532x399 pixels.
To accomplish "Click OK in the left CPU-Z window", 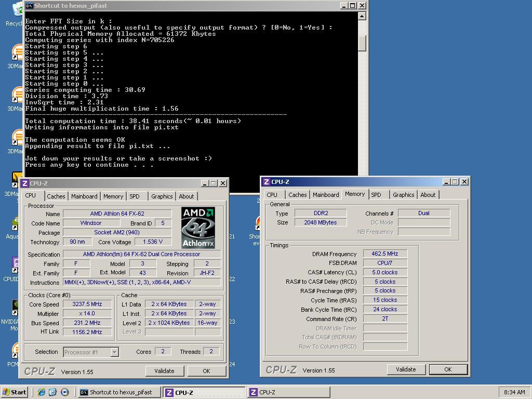I will tap(206, 371).
